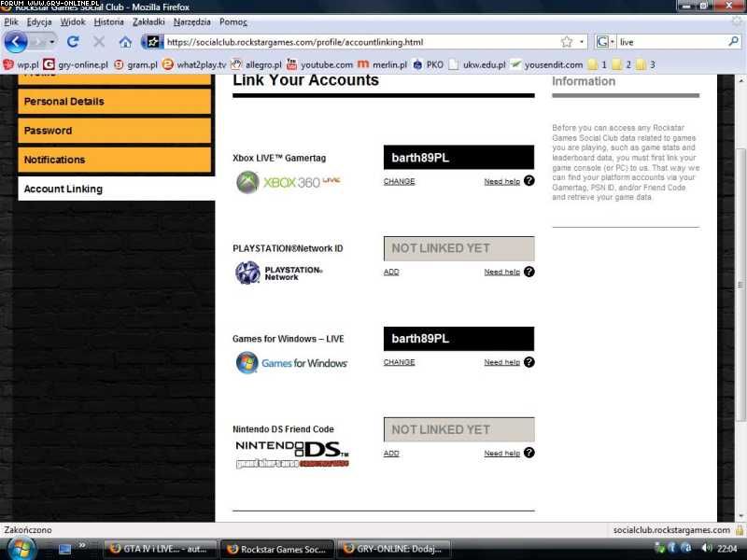Click Show Desktop icon in quick launch
This screenshot has width=747, height=560.
[64, 549]
